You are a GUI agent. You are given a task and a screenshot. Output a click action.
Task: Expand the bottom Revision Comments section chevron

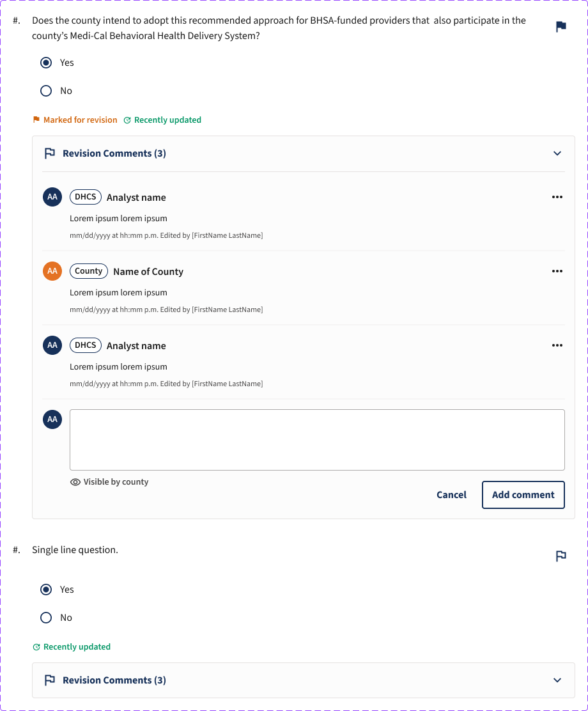tap(557, 680)
